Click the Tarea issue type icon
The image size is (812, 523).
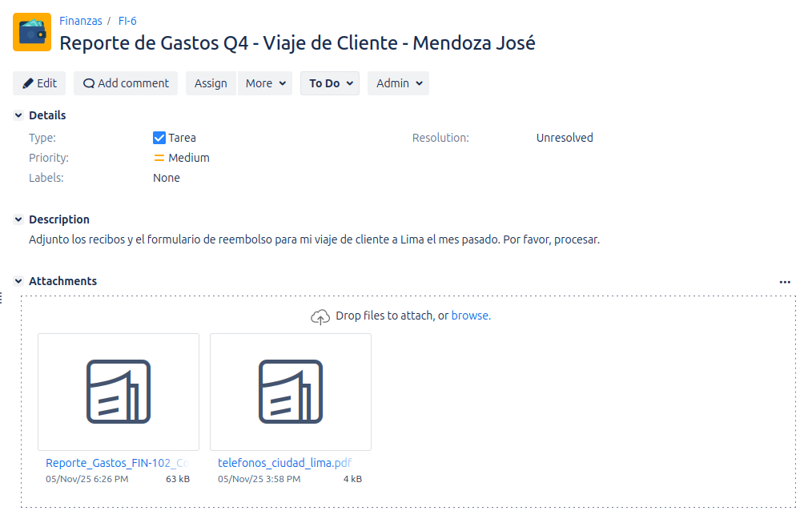[x=159, y=138]
